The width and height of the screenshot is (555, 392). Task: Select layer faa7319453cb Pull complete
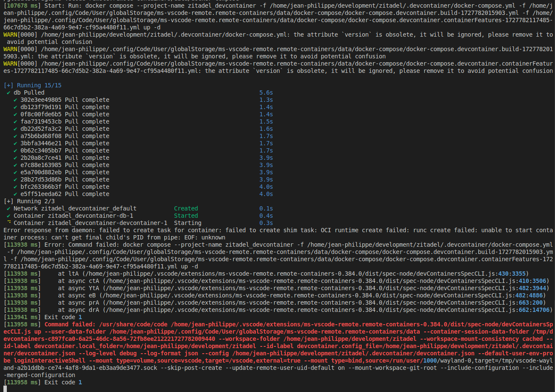tap(65, 121)
